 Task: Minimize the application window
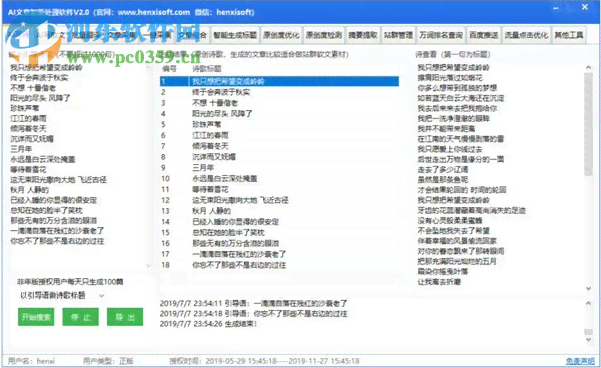pyautogui.click(x=556, y=8)
